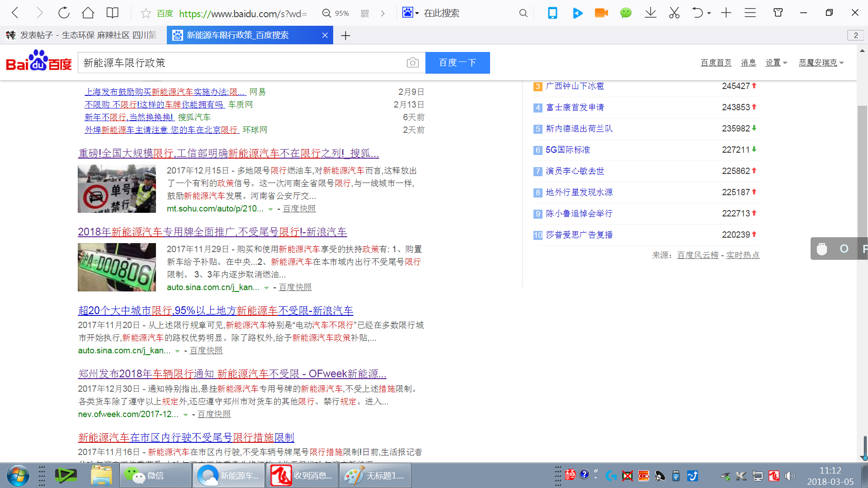Go forward to next page
868x488 pixels.
pos(39,13)
